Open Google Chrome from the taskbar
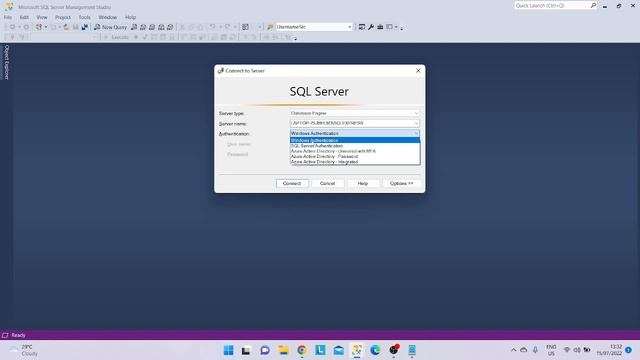This screenshot has width=640, height=360. (302, 350)
